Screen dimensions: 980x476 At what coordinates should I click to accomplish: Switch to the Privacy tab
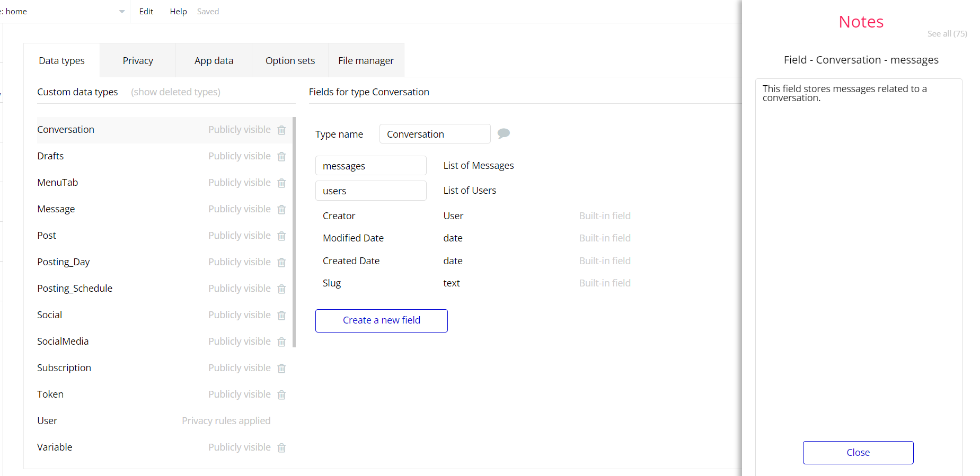coord(138,61)
